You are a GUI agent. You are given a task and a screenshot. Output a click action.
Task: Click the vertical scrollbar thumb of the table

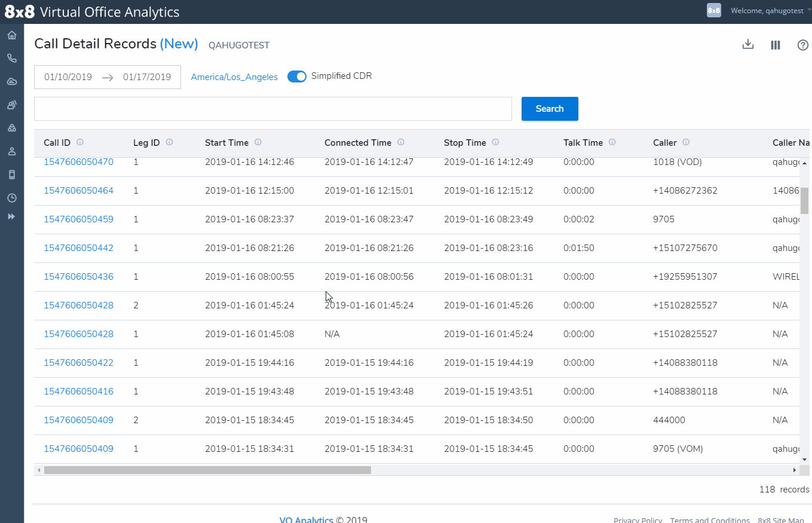coord(804,200)
